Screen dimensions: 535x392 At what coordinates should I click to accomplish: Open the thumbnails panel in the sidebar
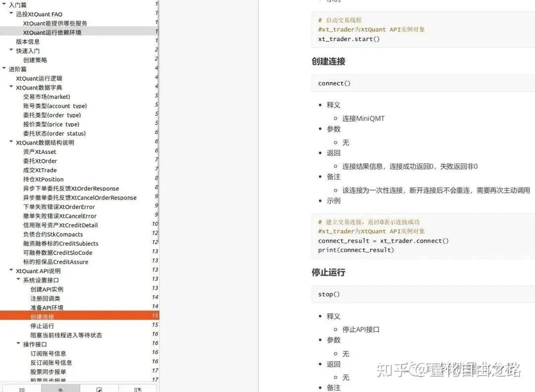[x=22, y=389]
